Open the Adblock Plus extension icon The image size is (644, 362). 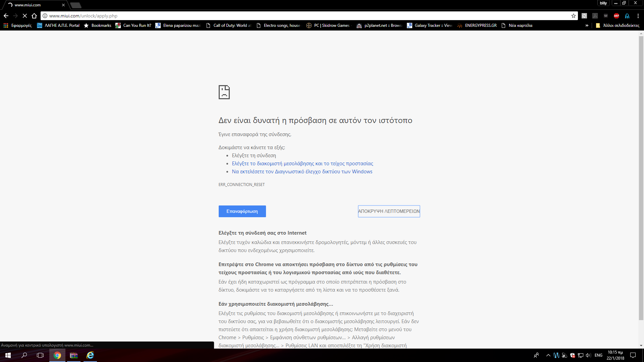[616, 16]
